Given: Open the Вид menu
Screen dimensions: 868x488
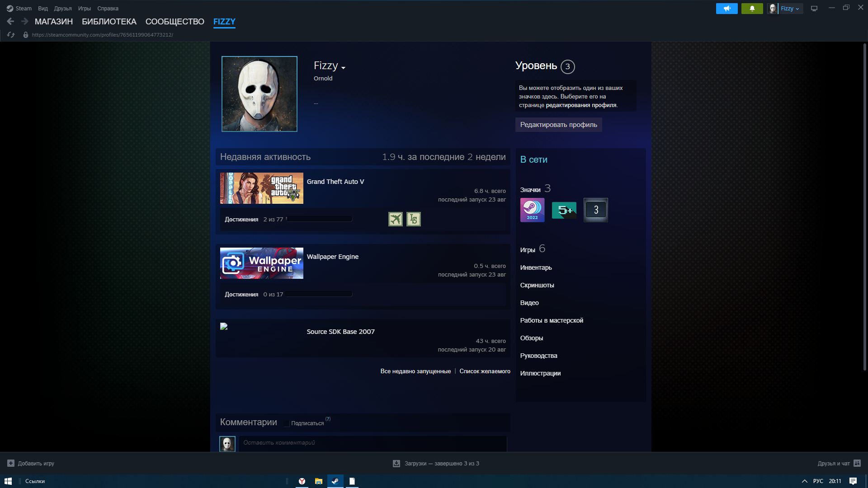Looking at the screenshot, I should tap(43, 9).
